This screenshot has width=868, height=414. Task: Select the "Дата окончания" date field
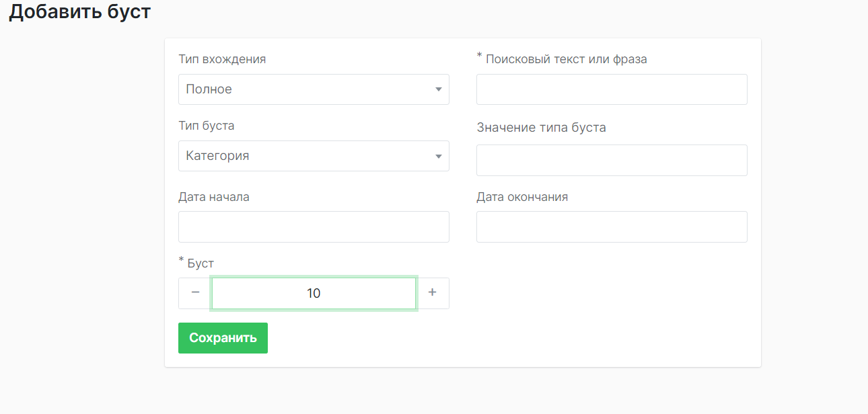611,226
